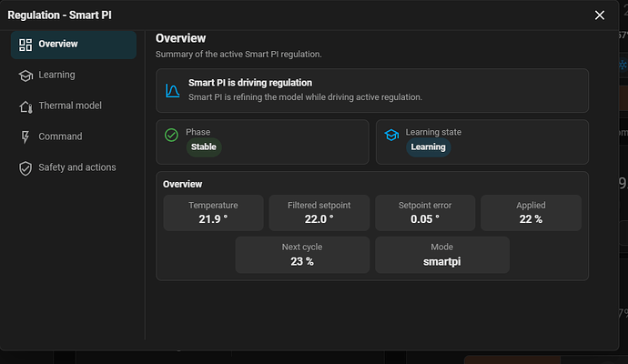Screen dimensions: 628x364
Task: Open the Overview tab
Action: click(74, 45)
